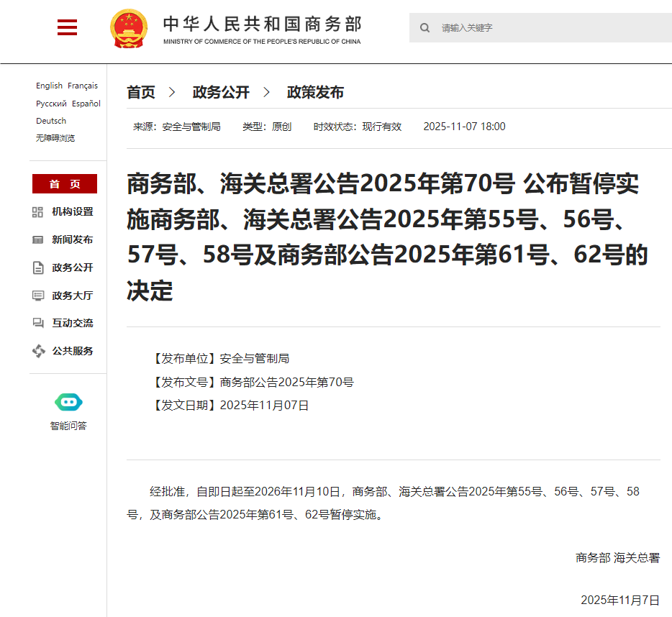Switch language to Deutsch
The width and height of the screenshot is (672, 617).
coord(51,121)
